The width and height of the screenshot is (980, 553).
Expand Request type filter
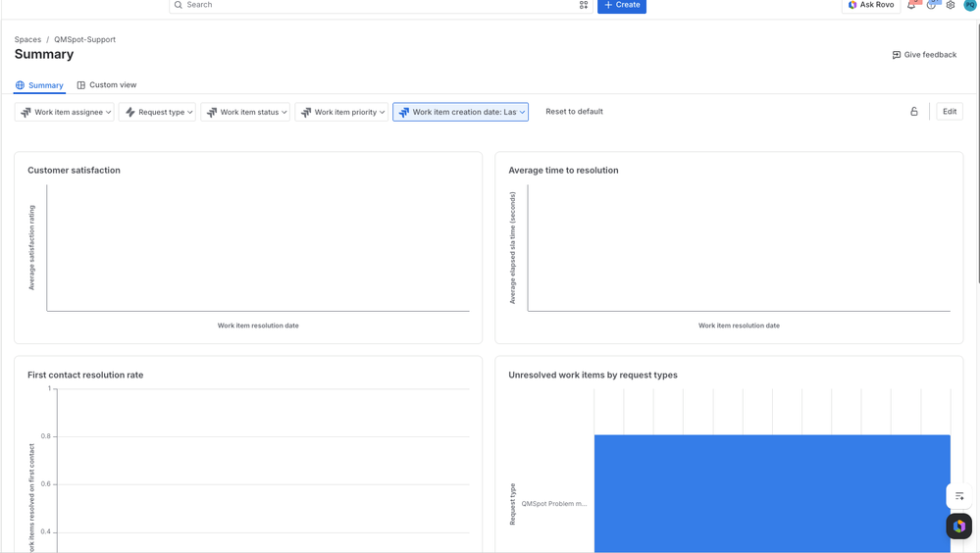158,112
